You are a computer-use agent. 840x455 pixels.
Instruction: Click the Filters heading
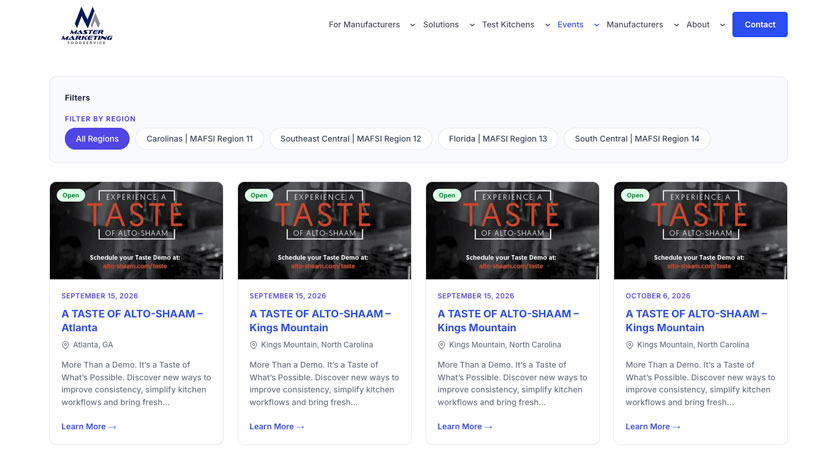click(77, 98)
